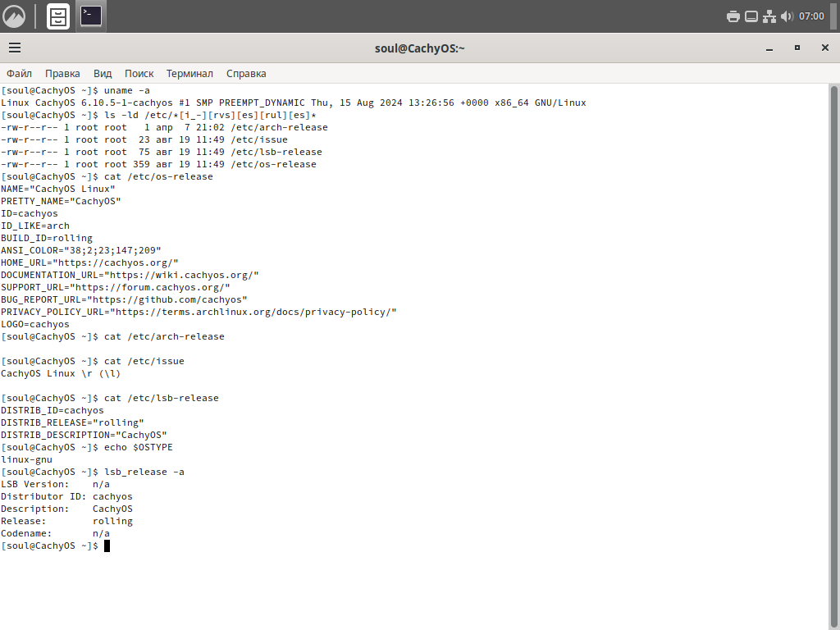
Task: Click the ANSI_COLOR value line
Action: point(81,251)
